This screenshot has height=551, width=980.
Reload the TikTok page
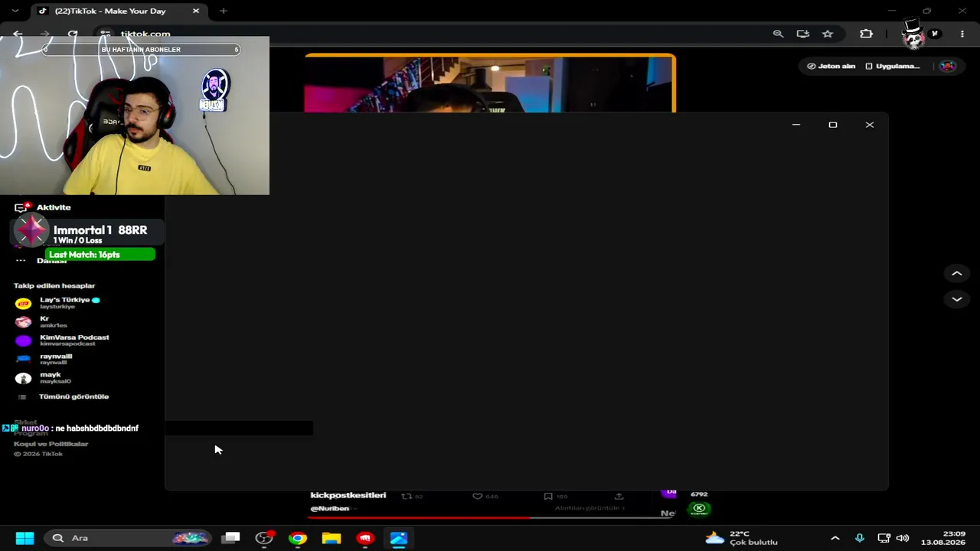coord(73,34)
